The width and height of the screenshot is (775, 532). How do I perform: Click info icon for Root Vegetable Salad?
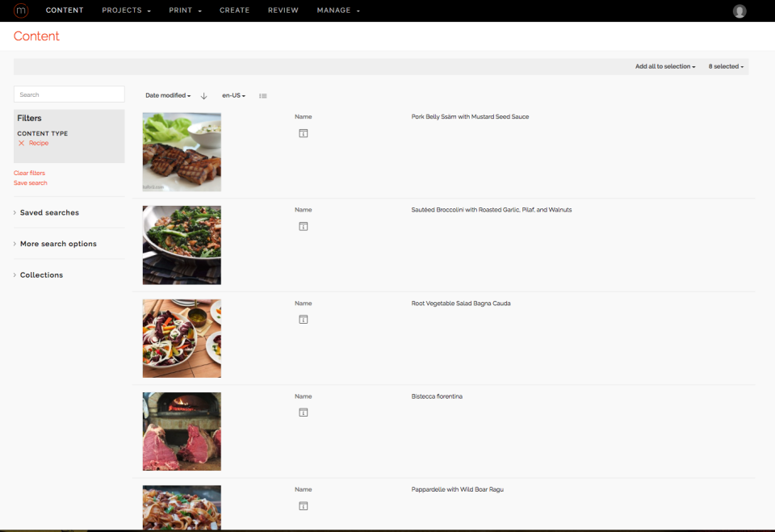[x=304, y=320]
